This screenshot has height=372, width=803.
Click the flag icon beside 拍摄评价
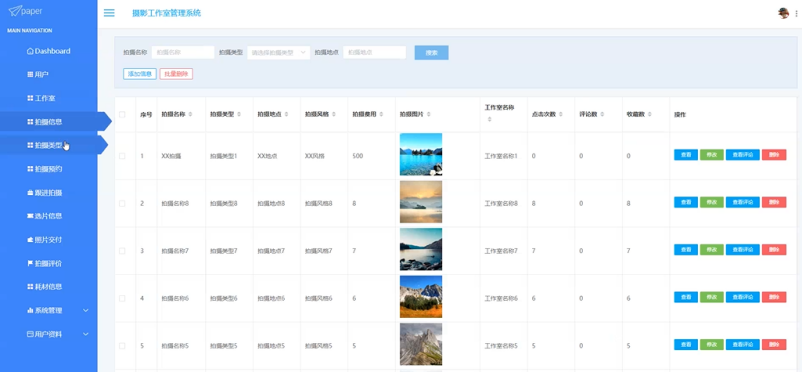30,263
